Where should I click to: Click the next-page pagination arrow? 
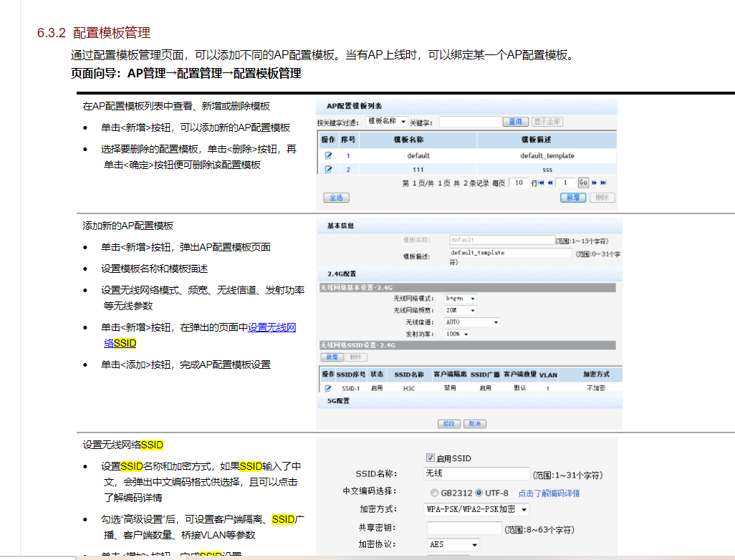[x=595, y=183]
